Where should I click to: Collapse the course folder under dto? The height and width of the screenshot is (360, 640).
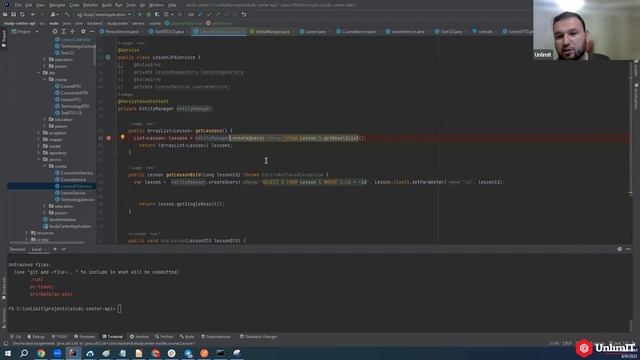point(45,80)
